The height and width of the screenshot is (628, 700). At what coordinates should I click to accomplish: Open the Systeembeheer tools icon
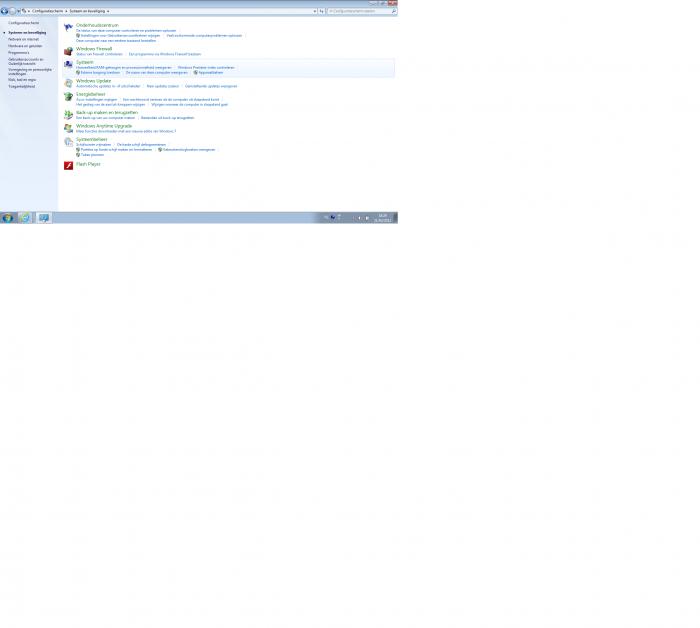click(68, 142)
